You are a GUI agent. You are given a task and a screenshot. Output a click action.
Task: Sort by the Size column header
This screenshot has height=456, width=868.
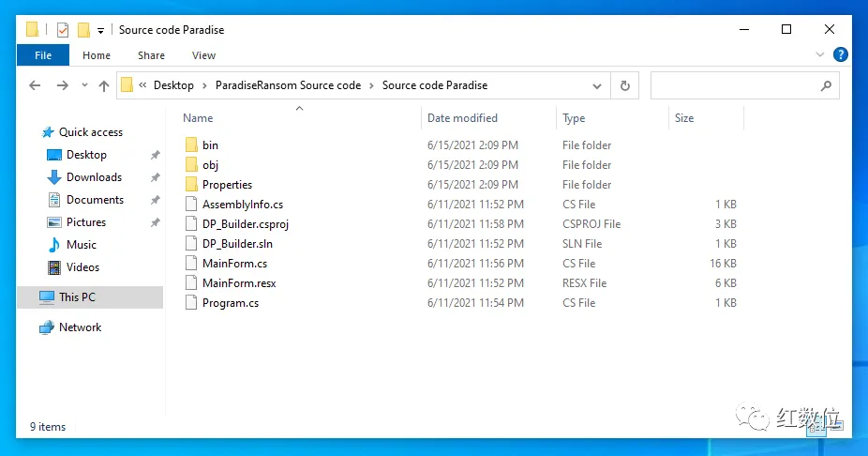684,118
